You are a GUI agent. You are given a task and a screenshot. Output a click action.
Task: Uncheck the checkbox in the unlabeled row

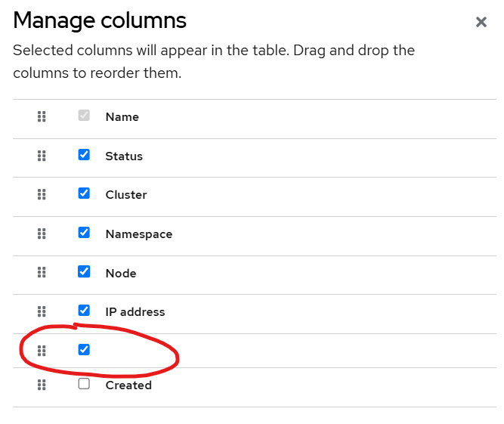[84, 349]
